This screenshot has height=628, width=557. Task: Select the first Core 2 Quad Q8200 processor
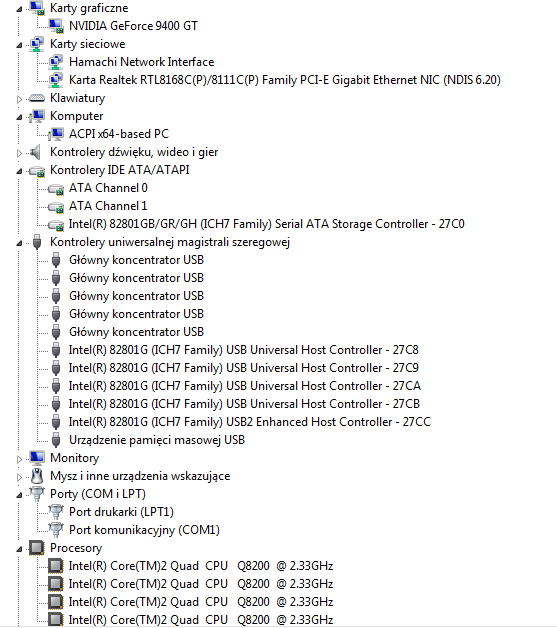pos(201,566)
